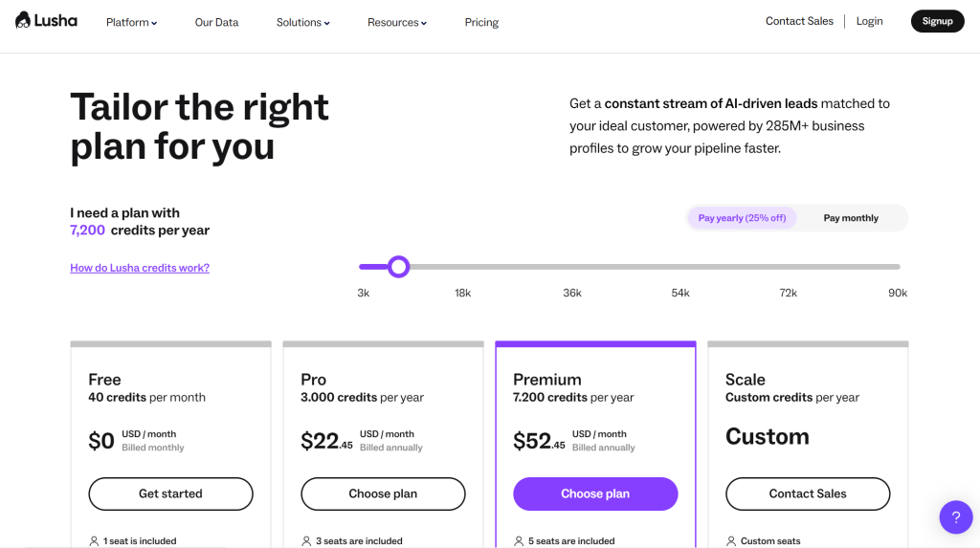Open the purple help question mark bubble
The height and width of the screenshot is (548, 980).
[x=955, y=516]
